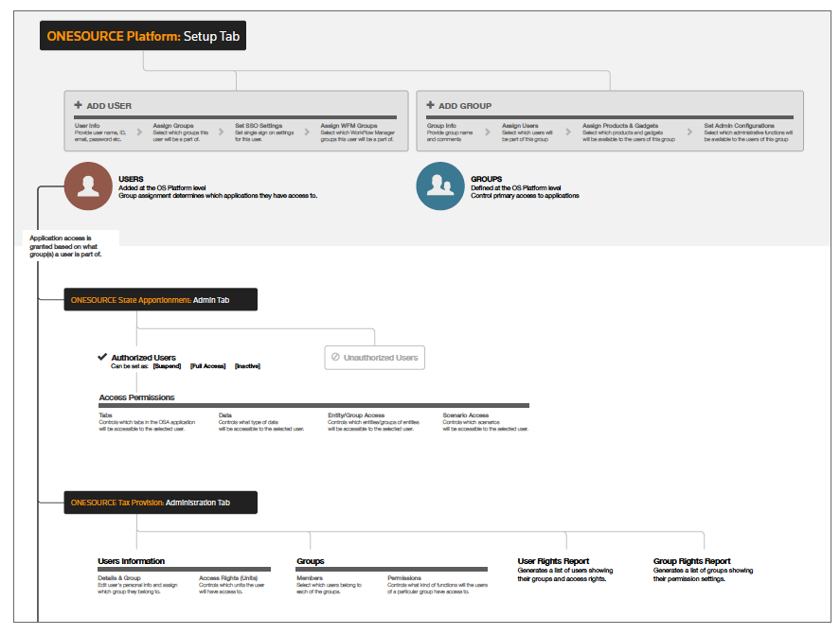Click the plus icon beside ADD GROUP

coord(430,105)
